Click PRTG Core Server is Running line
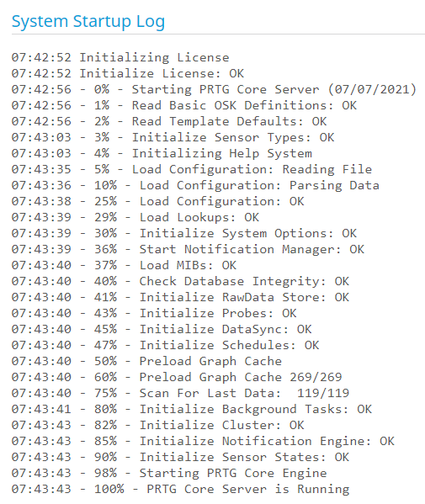425x504 pixels. click(180, 490)
